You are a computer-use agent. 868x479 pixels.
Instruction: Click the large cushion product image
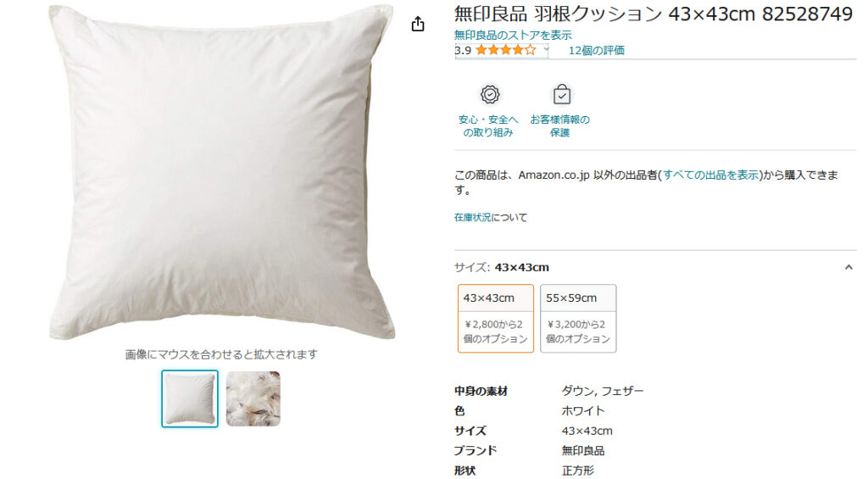[222, 172]
